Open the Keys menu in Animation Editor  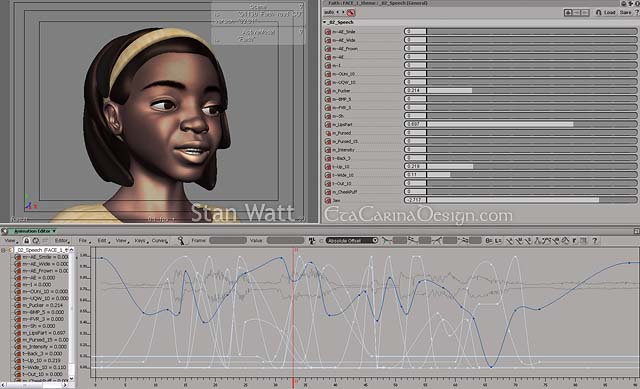141,241
